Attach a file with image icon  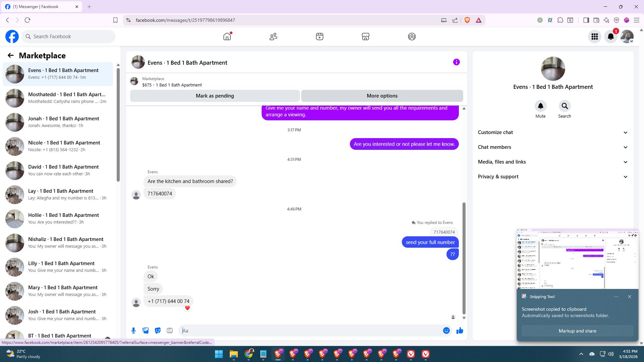point(146,330)
